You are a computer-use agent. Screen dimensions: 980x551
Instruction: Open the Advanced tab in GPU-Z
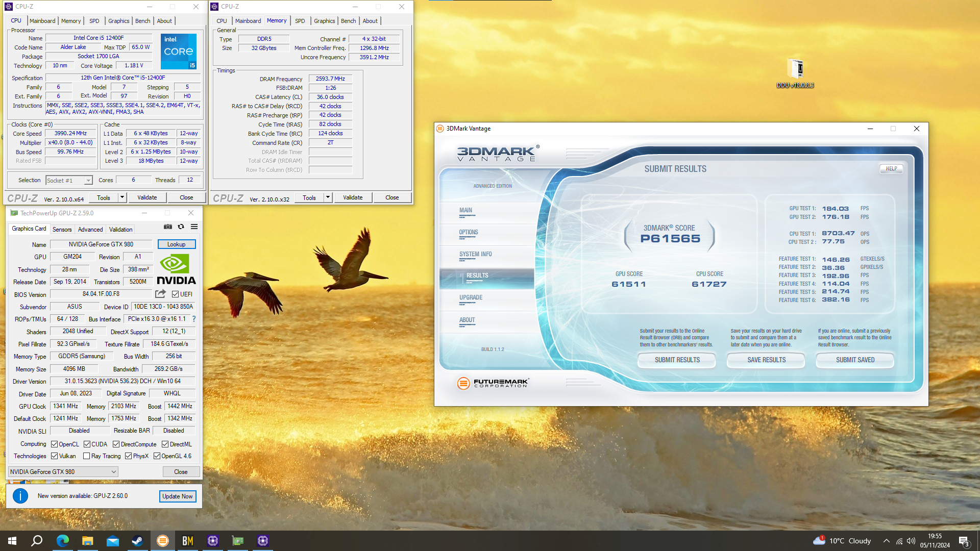point(90,230)
